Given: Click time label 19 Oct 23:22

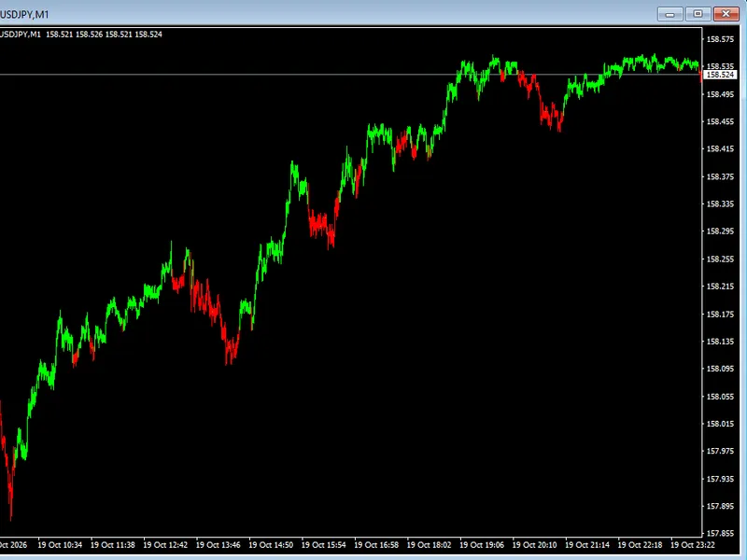Looking at the screenshot, I should coord(693,545).
